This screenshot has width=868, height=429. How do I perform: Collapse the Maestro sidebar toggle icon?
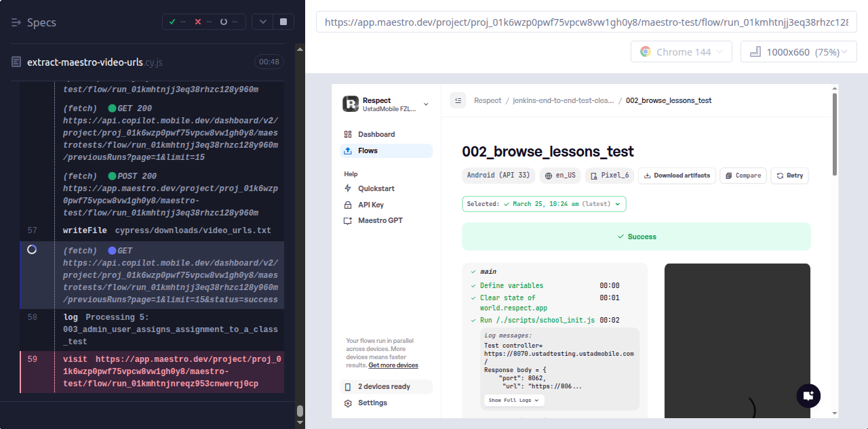tap(458, 100)
